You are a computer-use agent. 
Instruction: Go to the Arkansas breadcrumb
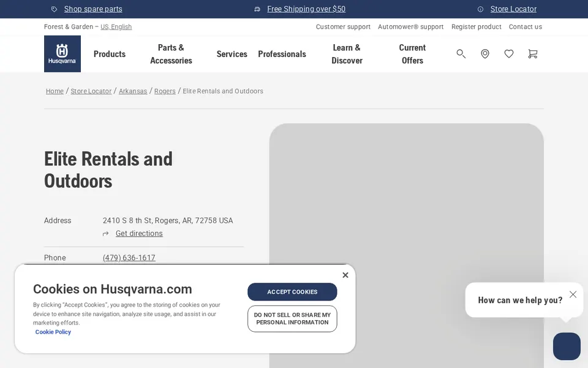[133, 91]
